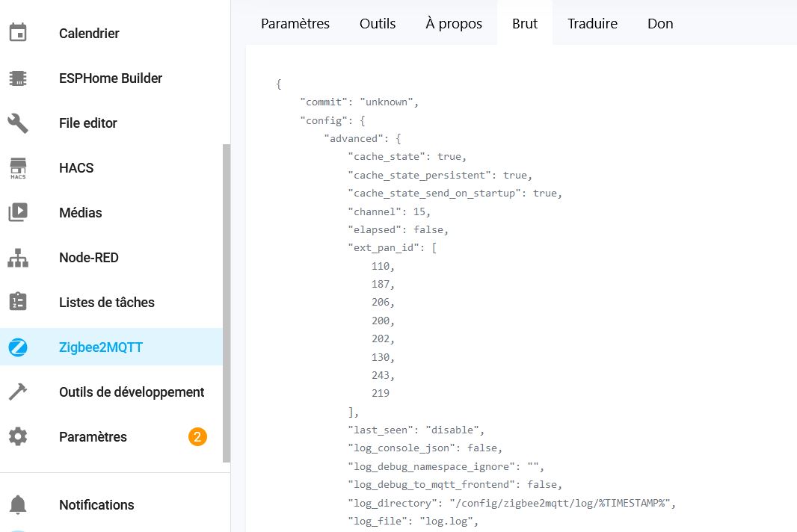Click the value 243 in ext_pan_id

point(383,375)
